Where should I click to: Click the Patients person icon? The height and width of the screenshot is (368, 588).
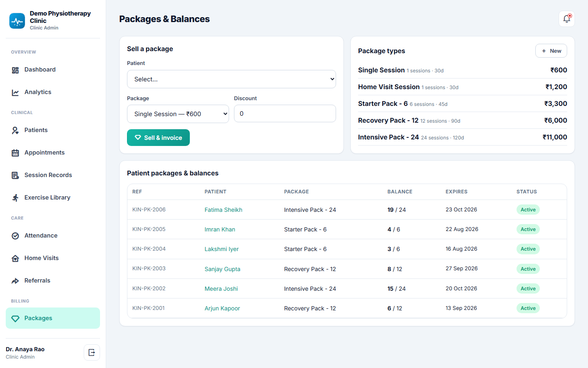click(16, 130)
